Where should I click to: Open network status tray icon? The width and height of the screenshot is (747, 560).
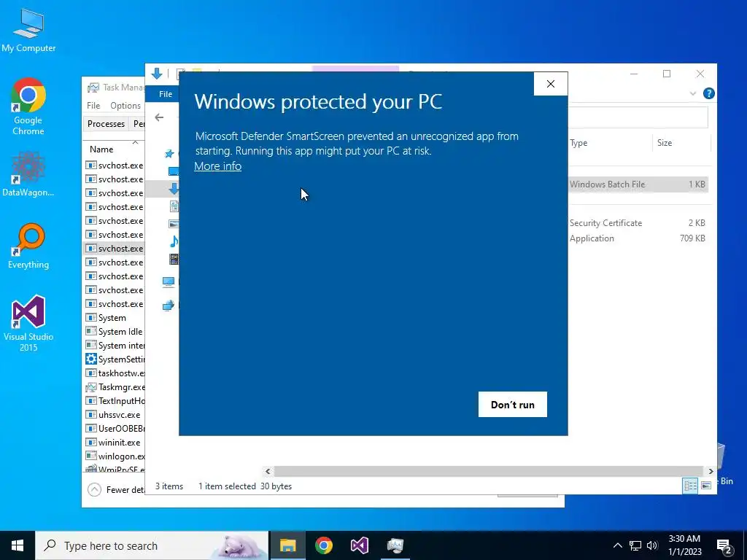coord(635,545)
